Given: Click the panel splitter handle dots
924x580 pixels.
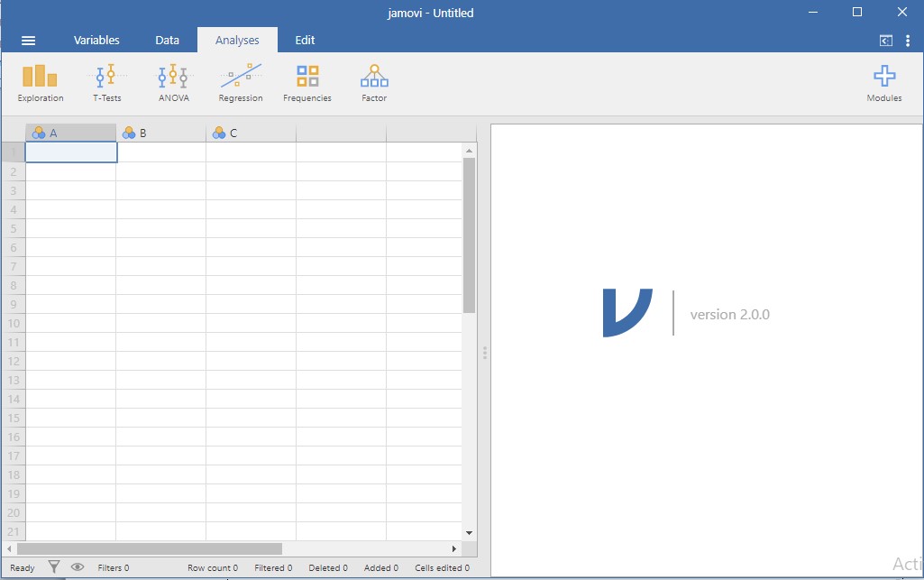Looking at the screenshot, I should 484,353.
